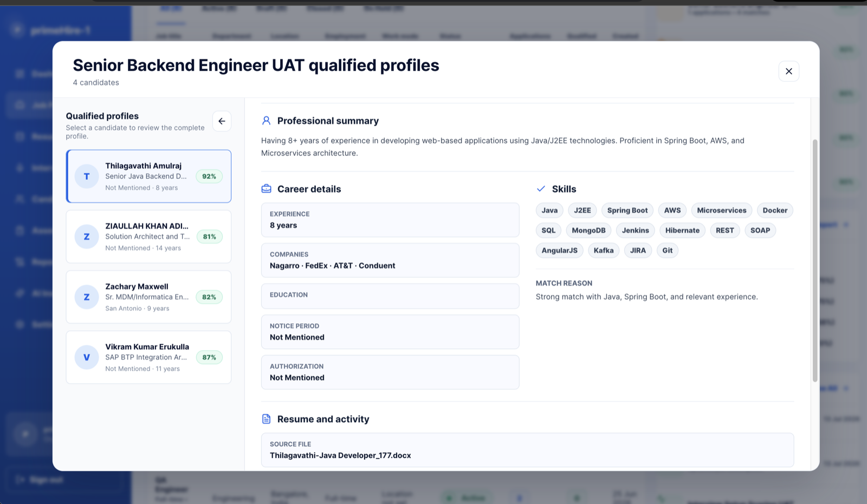This screenshot has width=867, height=504.
Task: Click the Git skill tag
Action: 668,251
